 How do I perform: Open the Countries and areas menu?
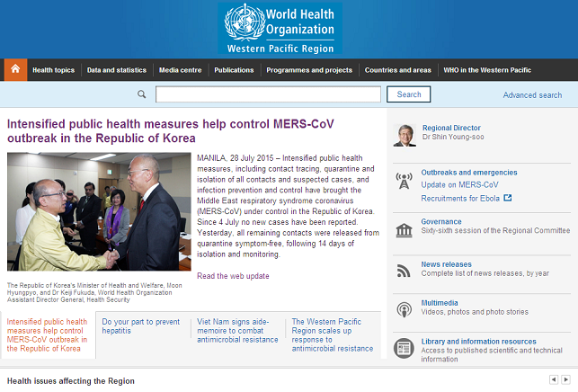pos(397,70)
